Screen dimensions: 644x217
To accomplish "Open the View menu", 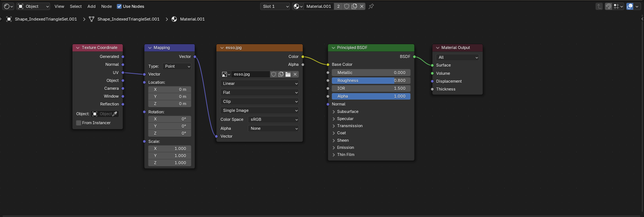I will (x=59, y=6).
